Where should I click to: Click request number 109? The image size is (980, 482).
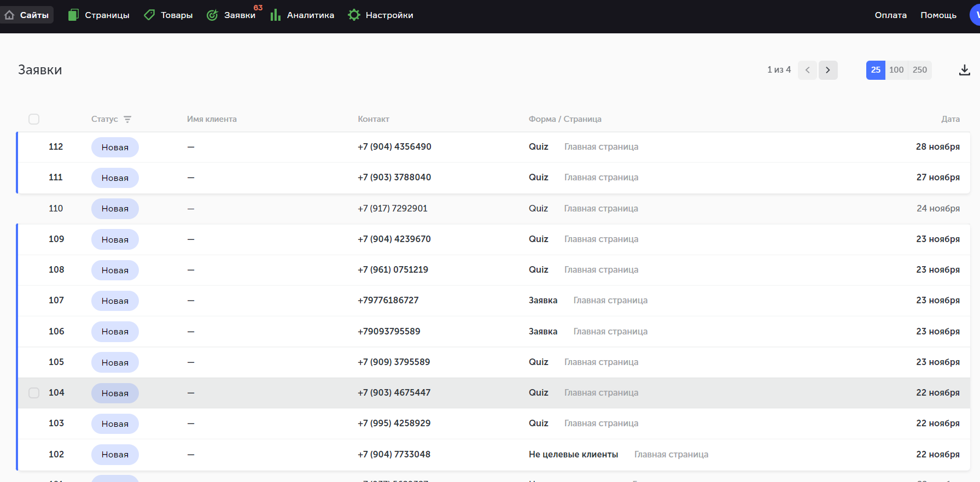(56, 239)
